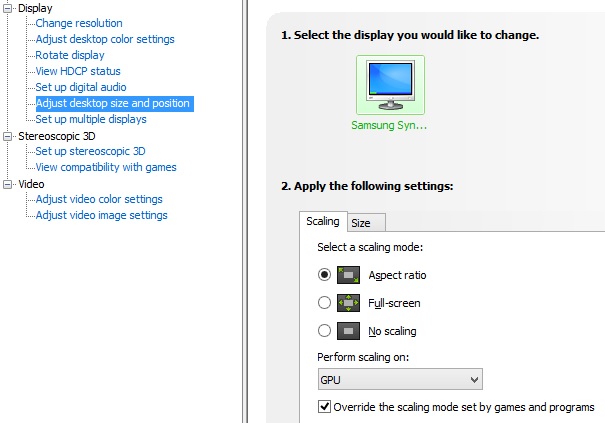Collapse the Video tree section
The height and width of the screenshot is (423, 605).
tap(9, 184)
